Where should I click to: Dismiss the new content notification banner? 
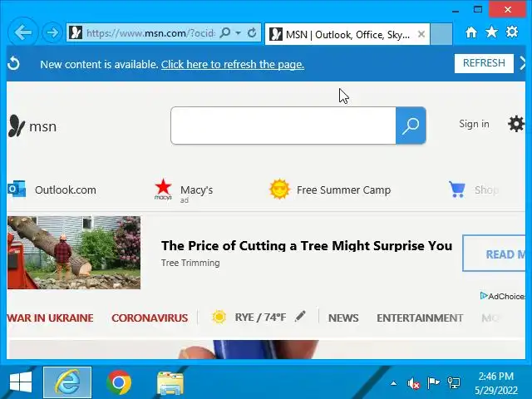pos(523,63)
